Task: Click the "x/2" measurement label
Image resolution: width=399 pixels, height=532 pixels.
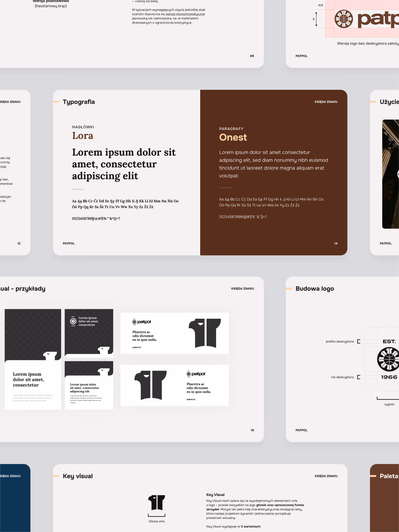Action: coord(321,5)
